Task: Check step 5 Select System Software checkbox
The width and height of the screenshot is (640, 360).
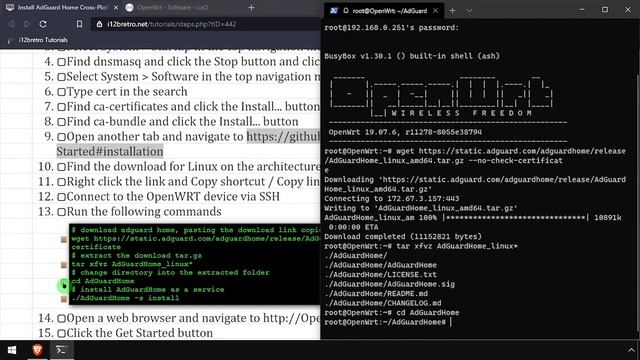Action: [61, 77]
